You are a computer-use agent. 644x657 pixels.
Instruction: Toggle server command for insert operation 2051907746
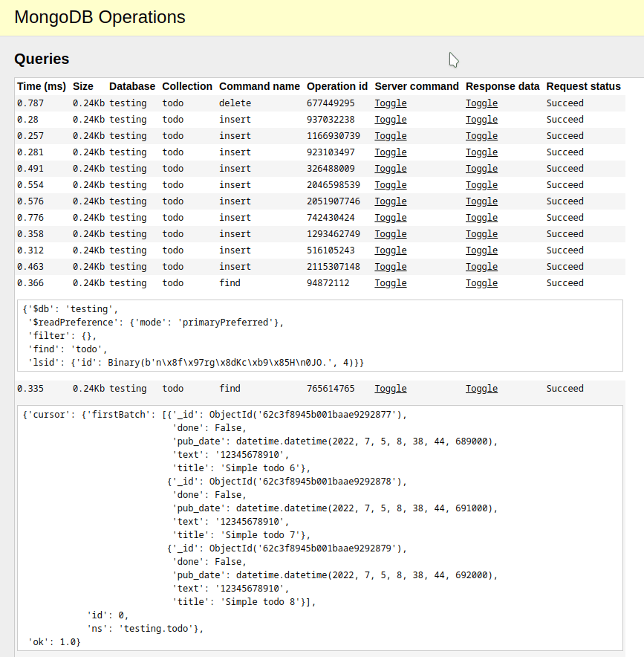[x=390, y=201]
